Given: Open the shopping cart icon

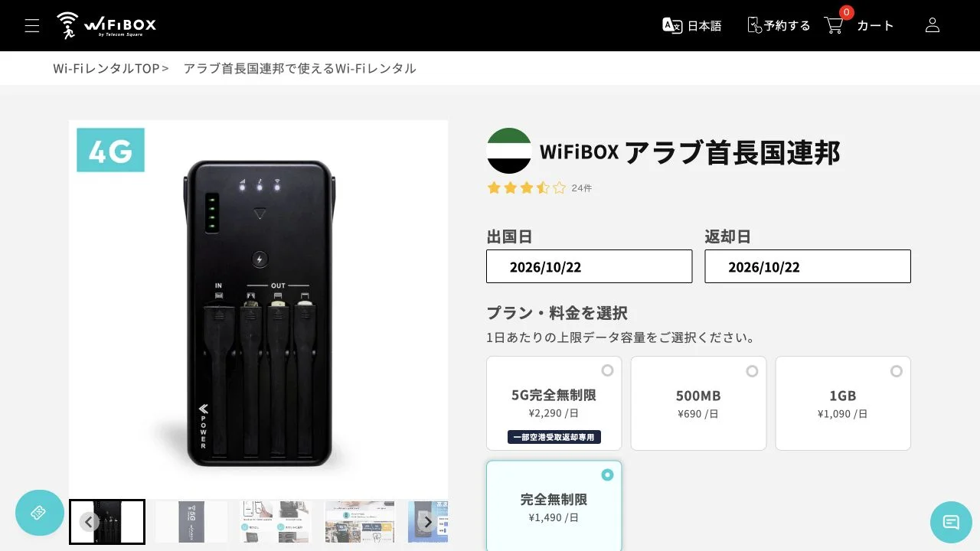Looking at the screenshot, I should 833,25.
